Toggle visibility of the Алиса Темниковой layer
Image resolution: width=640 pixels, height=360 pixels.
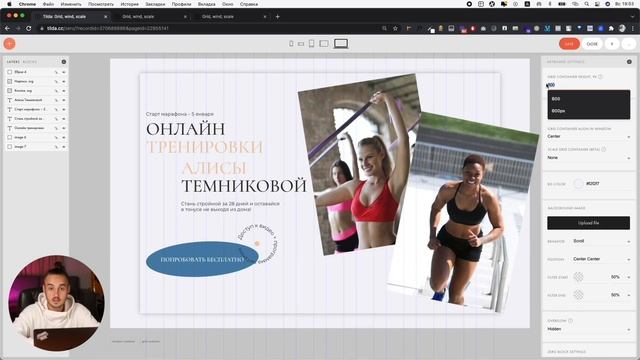pos(64,100)
